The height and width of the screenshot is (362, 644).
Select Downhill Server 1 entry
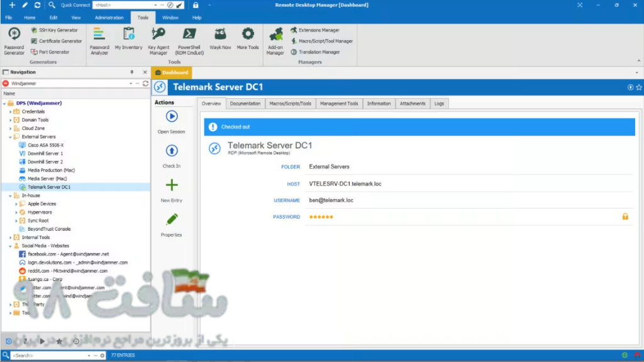(x=45, y=153)
